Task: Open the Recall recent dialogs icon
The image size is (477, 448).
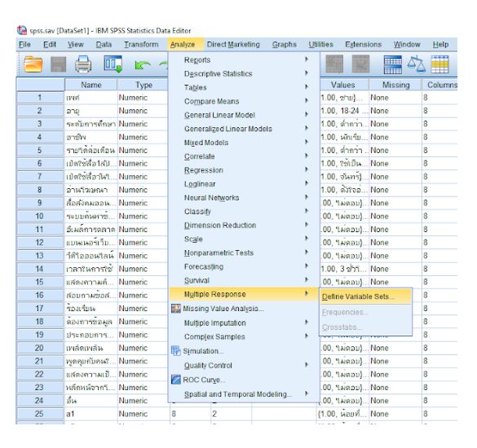Action: click(x=113, y=64)
